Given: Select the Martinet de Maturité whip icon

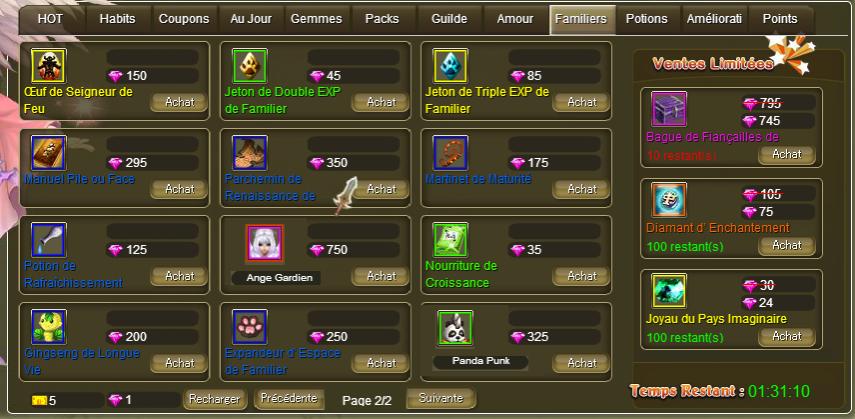Looking at the screenshot, I should click(x=450, y=153).
